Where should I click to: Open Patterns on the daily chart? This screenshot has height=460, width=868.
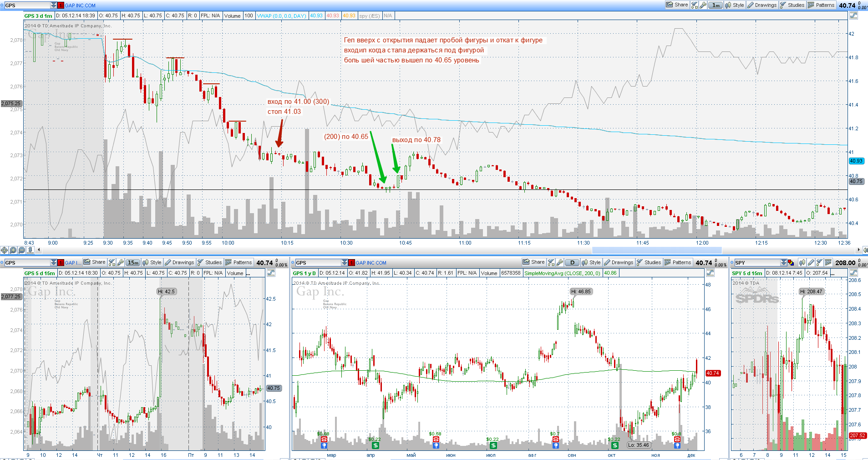[678, 262]
